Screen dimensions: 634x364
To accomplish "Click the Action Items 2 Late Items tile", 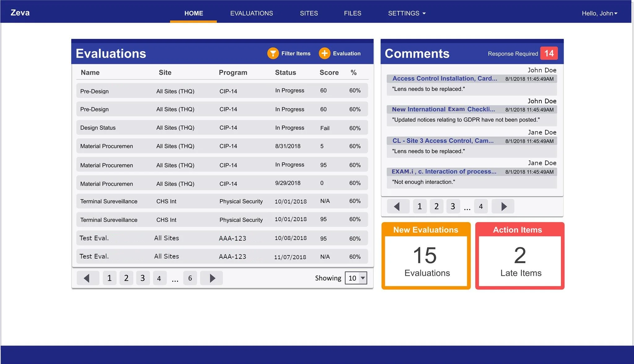I will coord(520,256).
